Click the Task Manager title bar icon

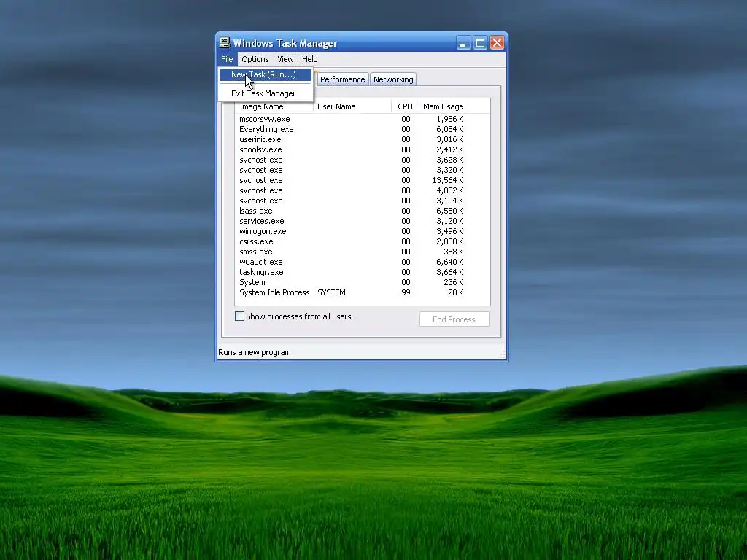click(x=225, y=43)
